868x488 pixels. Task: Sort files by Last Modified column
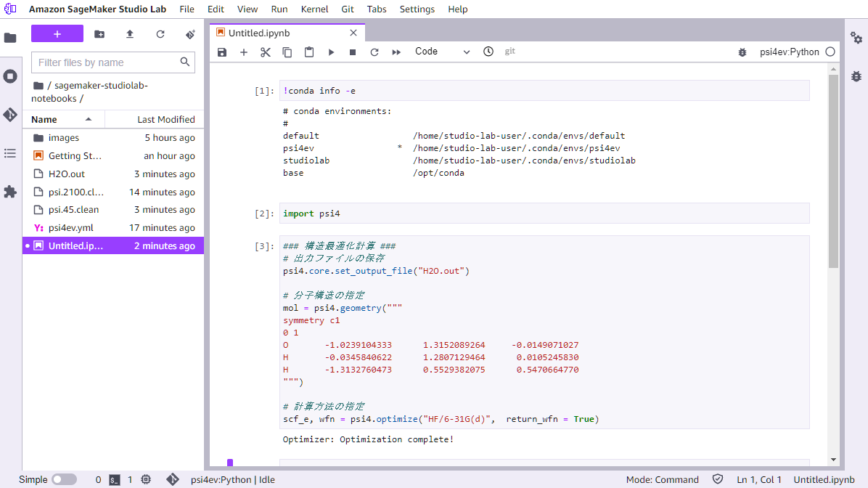[x=154, y=120]
